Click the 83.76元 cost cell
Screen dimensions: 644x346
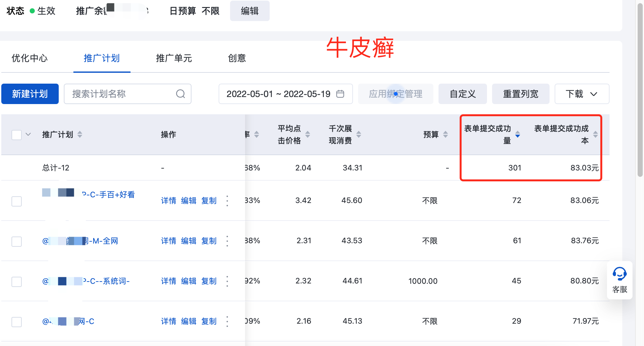(585, 241)
